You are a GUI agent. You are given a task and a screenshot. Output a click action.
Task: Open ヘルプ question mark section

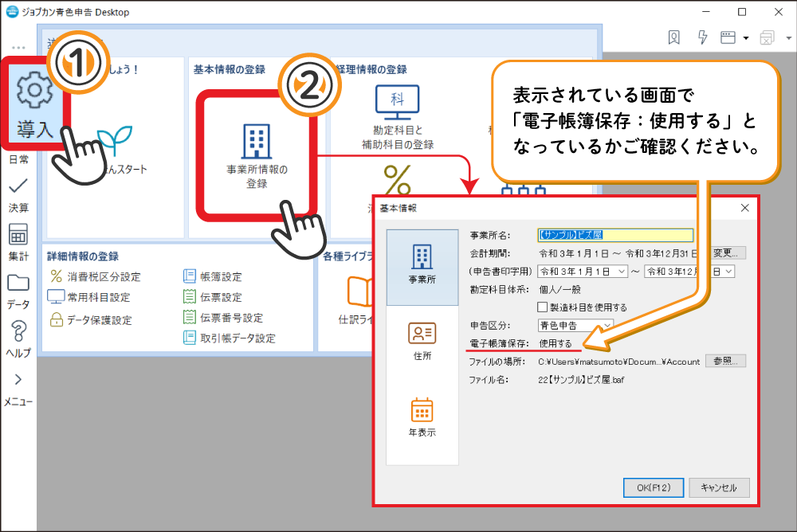(x=18, y=339)
